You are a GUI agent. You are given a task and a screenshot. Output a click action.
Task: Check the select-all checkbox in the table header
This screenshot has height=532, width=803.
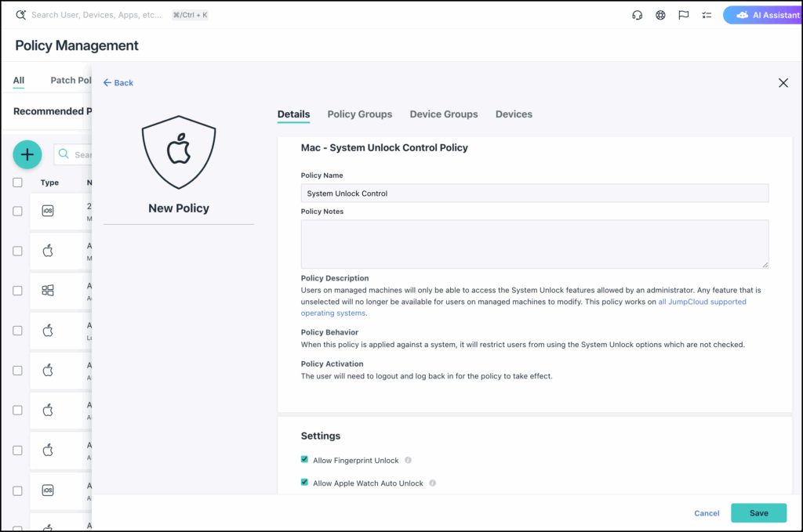16,182
